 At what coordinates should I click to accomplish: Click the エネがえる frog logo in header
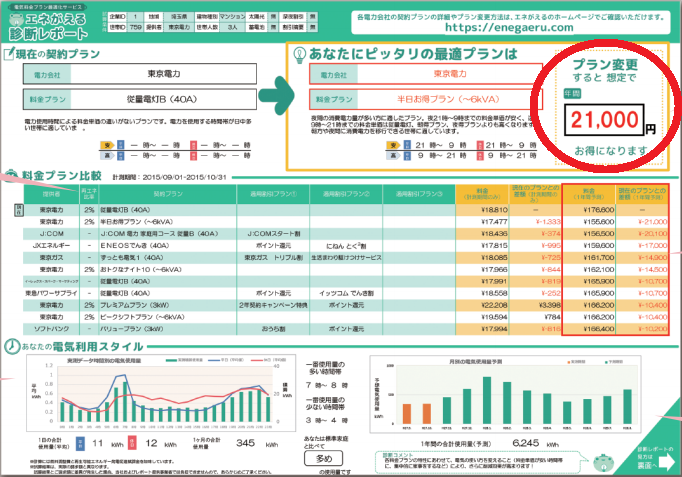[x=16, y=20]
